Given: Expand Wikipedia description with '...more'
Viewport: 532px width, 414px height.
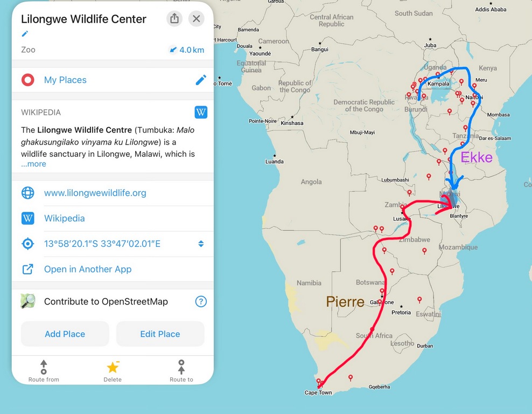Looking at the screenshot, I should [33, 164].
